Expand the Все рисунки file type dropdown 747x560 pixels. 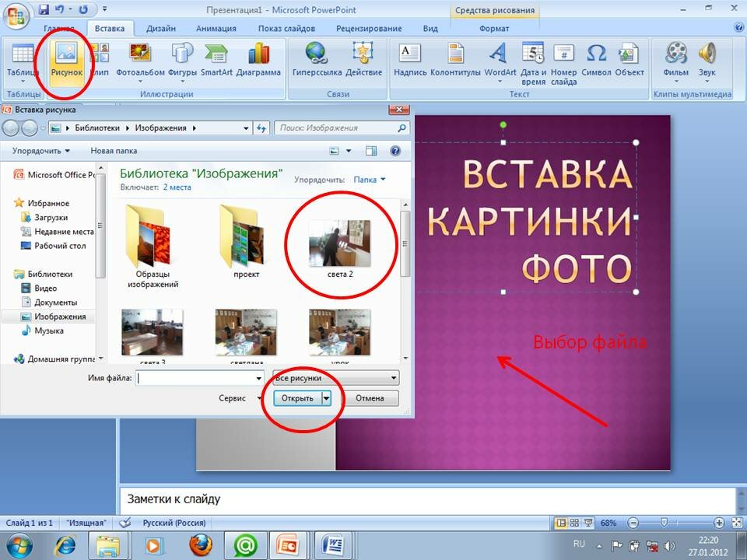click(x=394, y=378)
